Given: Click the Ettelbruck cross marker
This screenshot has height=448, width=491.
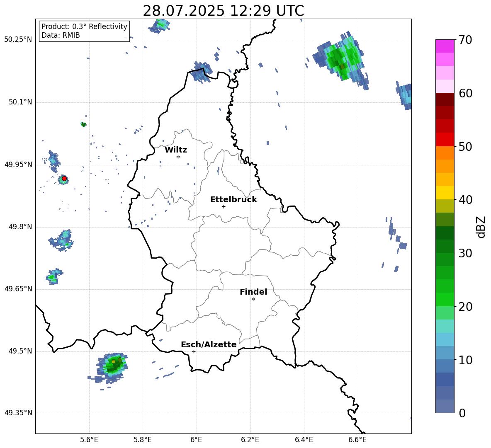Looking at the screenshot, I should (x=224, y=206).
